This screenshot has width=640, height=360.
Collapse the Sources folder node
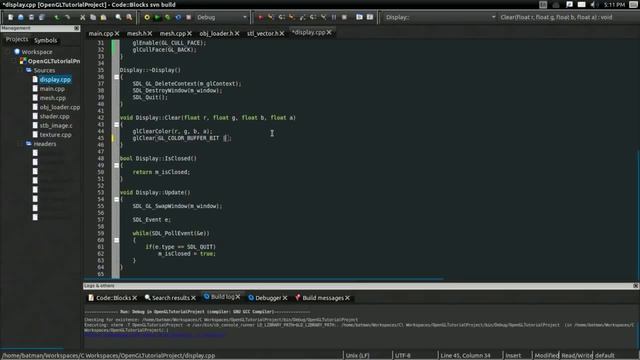pyautogui.click(x=21, y=70)
